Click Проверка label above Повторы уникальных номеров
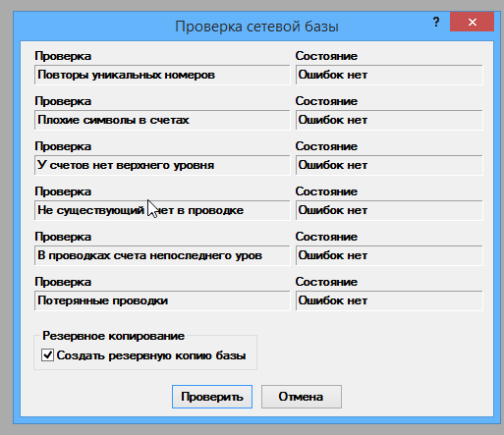Image resolution: width=504 pixels, height=435 pixels. (63, 56)
